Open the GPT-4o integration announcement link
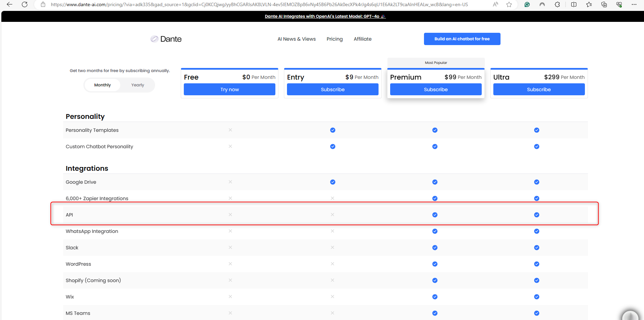 325,16
